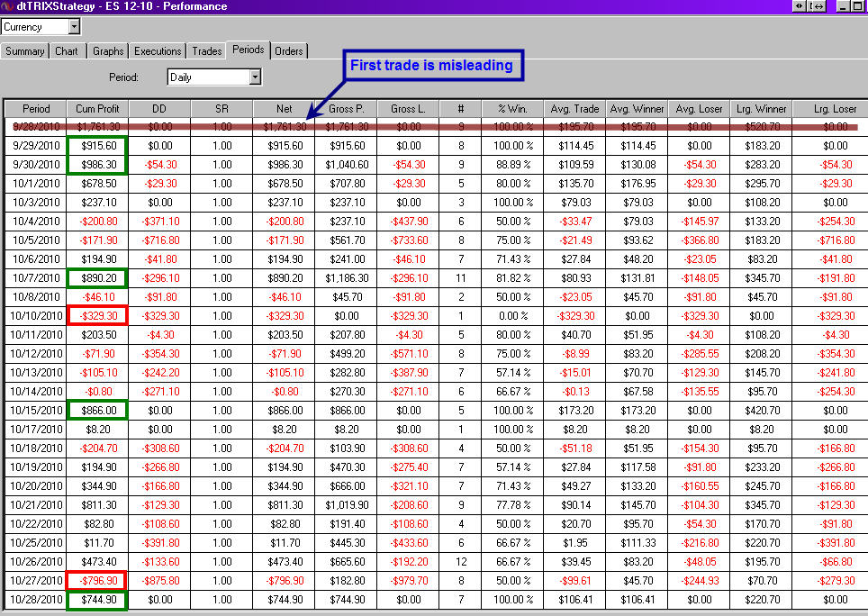Viewport: 868px width, 616px height.
Task: Open the Orders tab
Action: pyautogui.click(x=289, y=51)
